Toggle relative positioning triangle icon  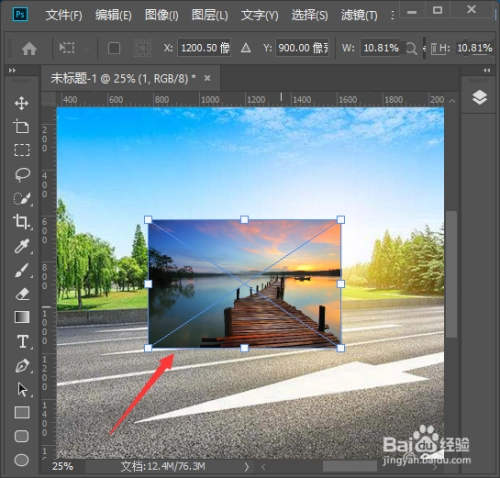[x=246, y=48]
